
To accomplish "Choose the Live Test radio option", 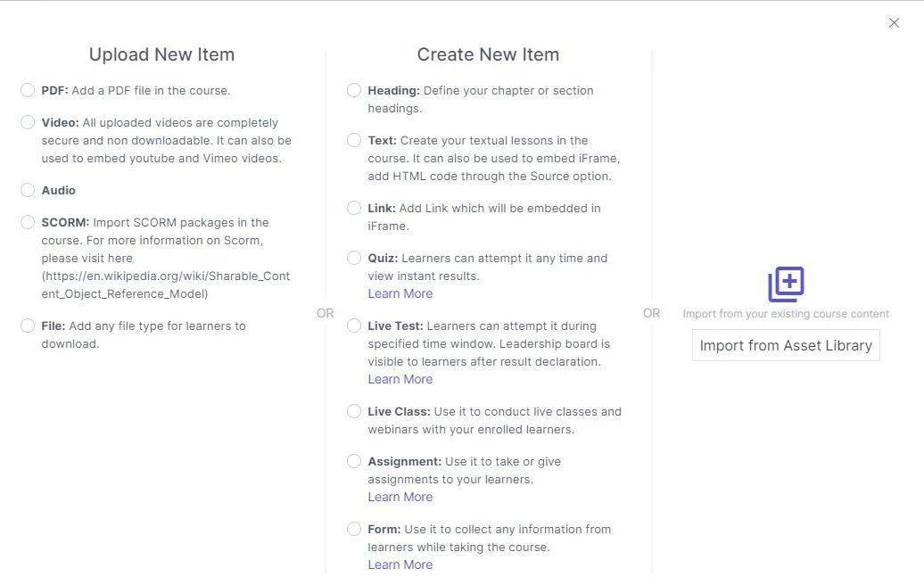I will pyautogui.click(x=354, y=325).
